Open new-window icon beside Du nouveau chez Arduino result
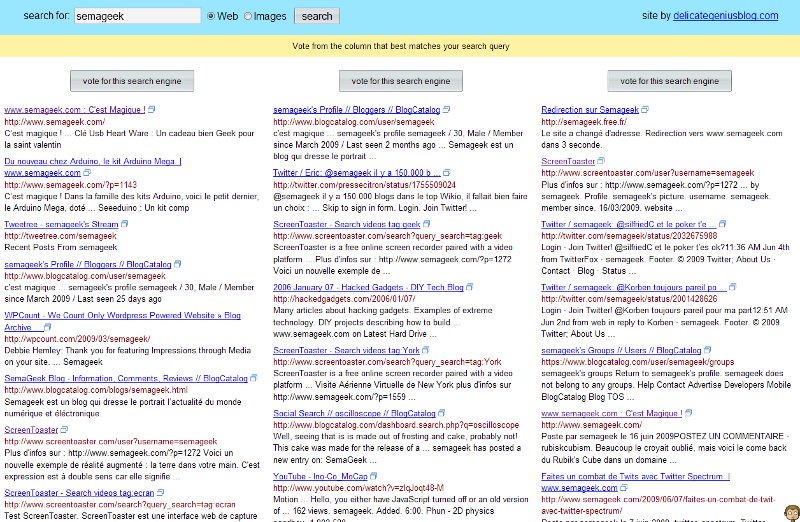The image size is (800, 522). click(87, 172)
